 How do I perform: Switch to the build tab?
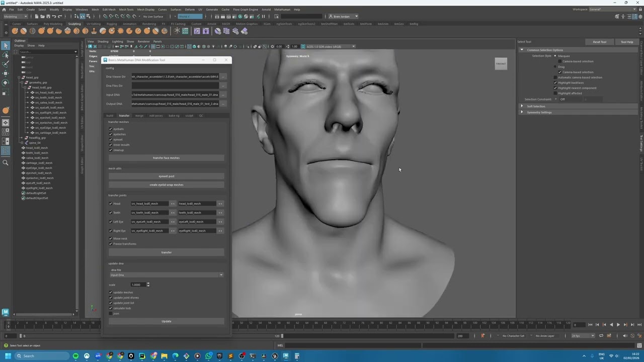(x=110, y=116)
